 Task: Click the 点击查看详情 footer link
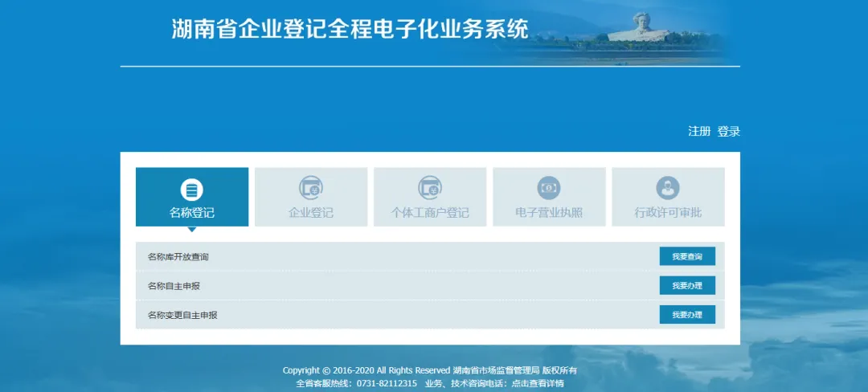pos(538,383)
